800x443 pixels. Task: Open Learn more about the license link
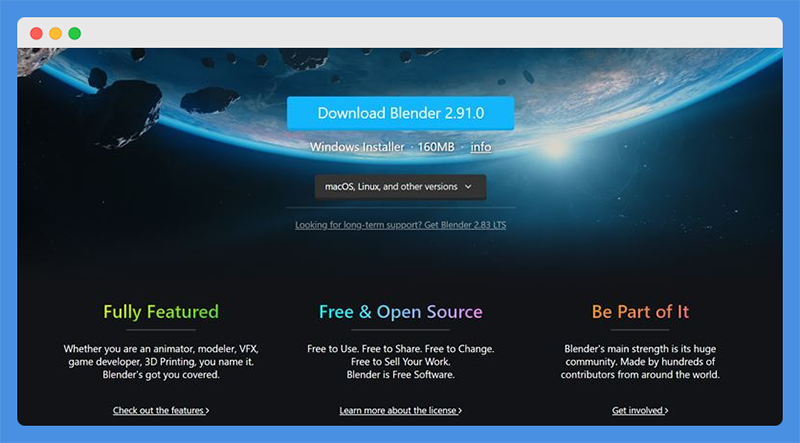[x=401, y=410]
